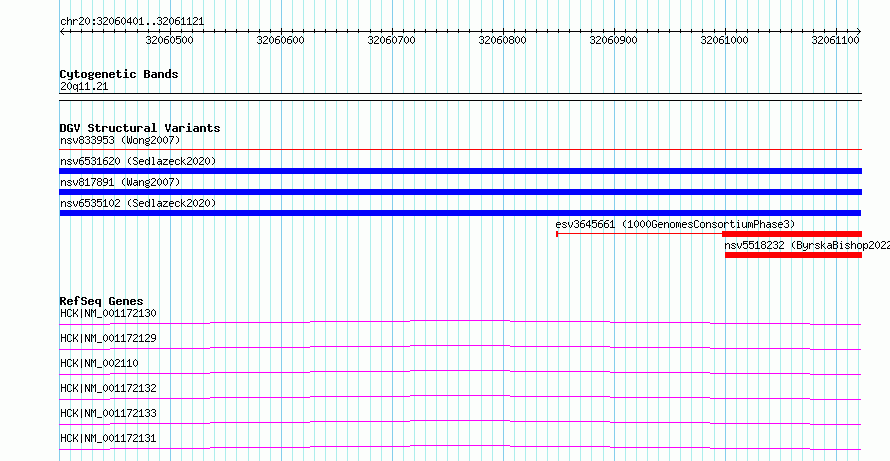This screenshot has height=461, width=890.
Task: Open transcript HCK|NM_001172130
Action: tap(108, 313)
